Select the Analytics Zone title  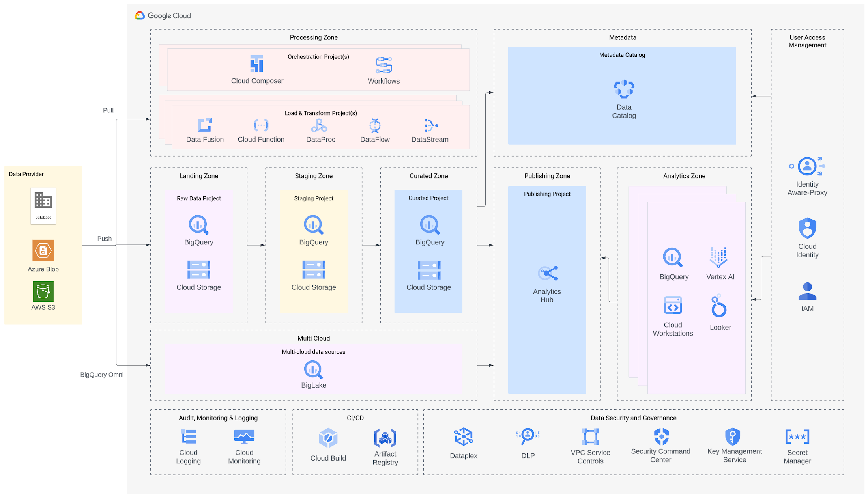click(x=684, y=176)
